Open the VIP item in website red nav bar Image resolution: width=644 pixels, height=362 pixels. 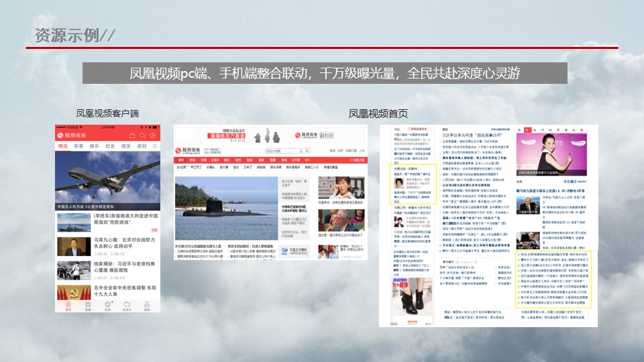(307, 160)
